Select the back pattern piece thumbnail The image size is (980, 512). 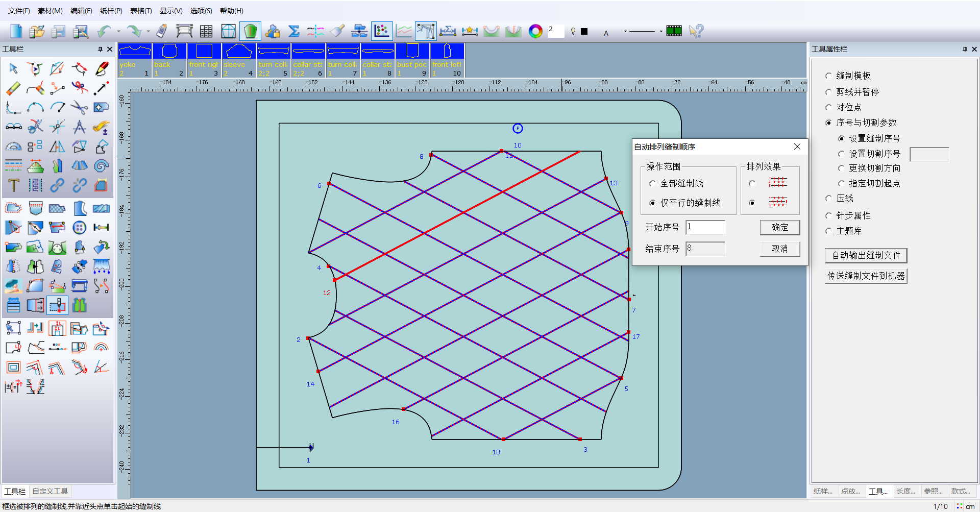(169, 60)
